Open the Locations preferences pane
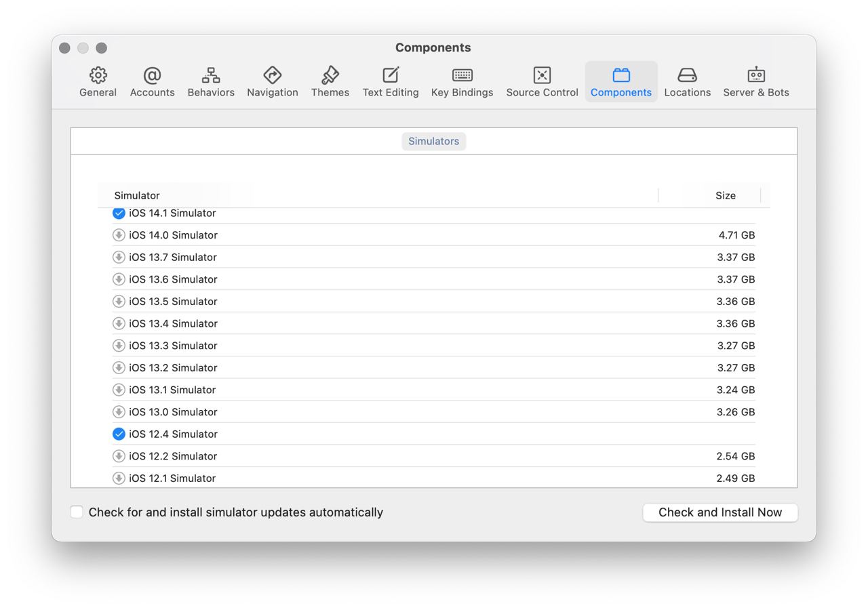Viewport: 868px width, 610px height. pyautogui.click(x=688, y=82)
